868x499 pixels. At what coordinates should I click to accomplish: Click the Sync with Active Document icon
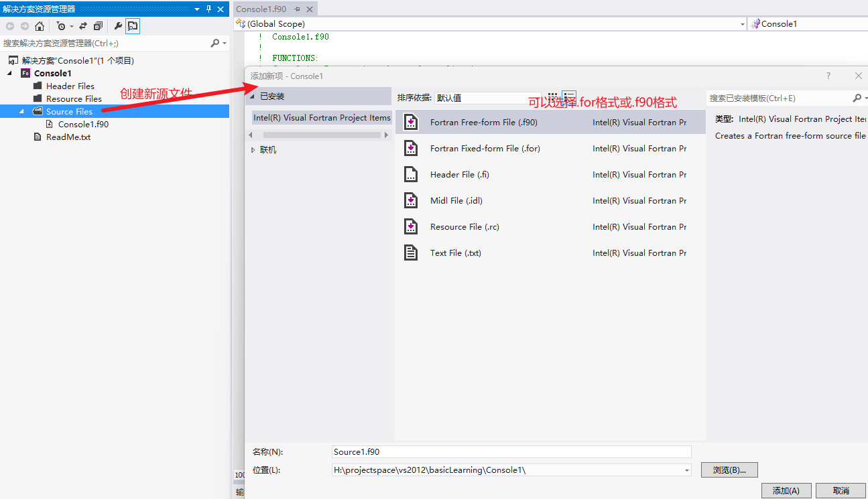(x=83, y=26)
